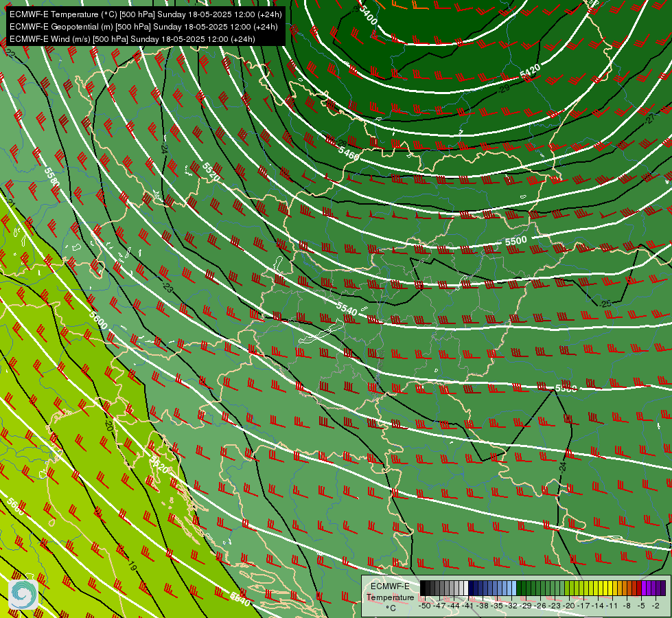Screen dimensions: 672x618
Task: Click the swirl logo icon in the map corner
Action: pyautogui.click(x=23, y=594)
